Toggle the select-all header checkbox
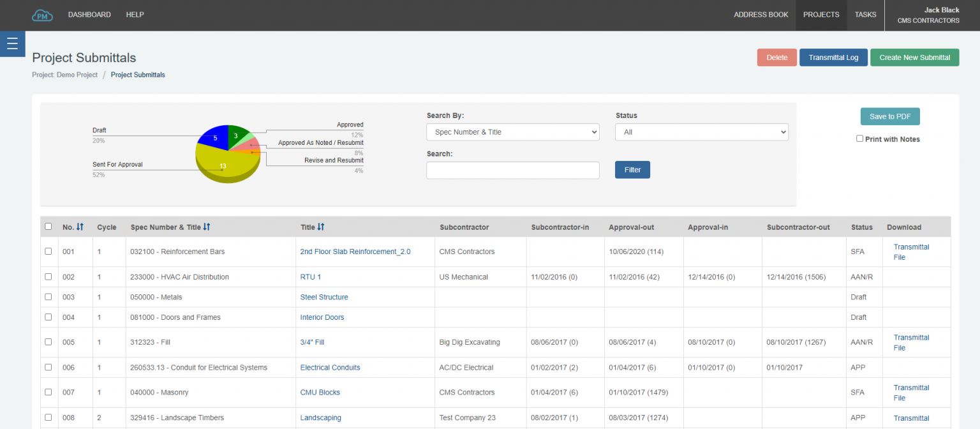Image resolution: width=980 pixels, height=429 pixels. pos(48,227)
